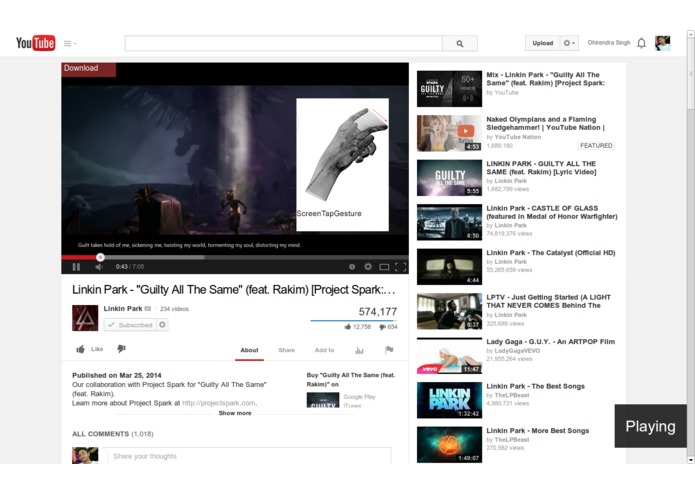Click the 0:43 / 7:05 time display
Viewport: 695px width, 494px height.
130,267
